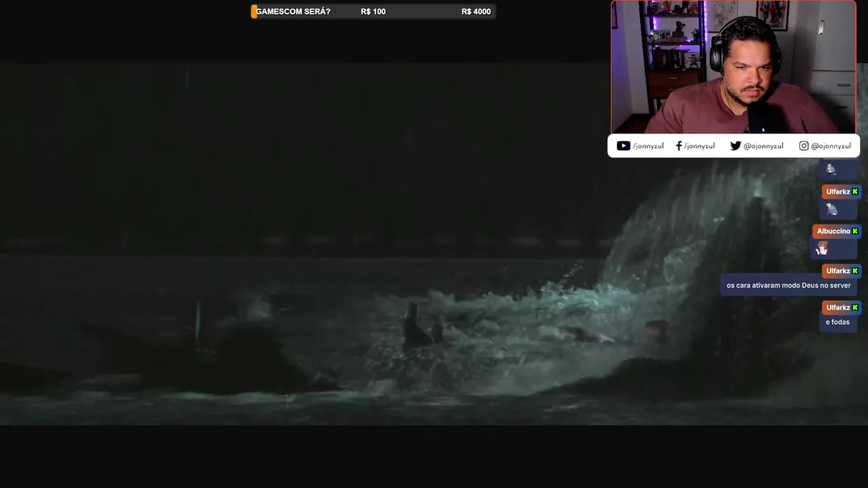The image size is (868, 488).
Task: Click the 'R$ 100' current donation amount
Action: pyautogui.click(x=373, y=12)
